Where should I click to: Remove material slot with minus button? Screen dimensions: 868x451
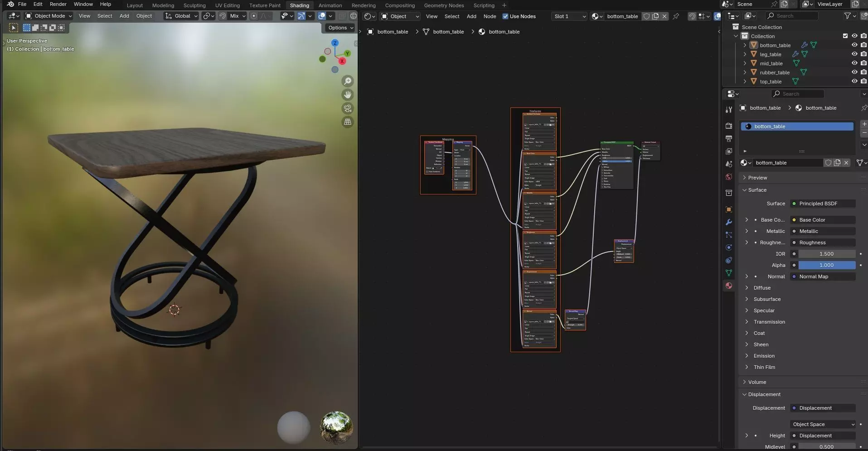tap(864, 132)
